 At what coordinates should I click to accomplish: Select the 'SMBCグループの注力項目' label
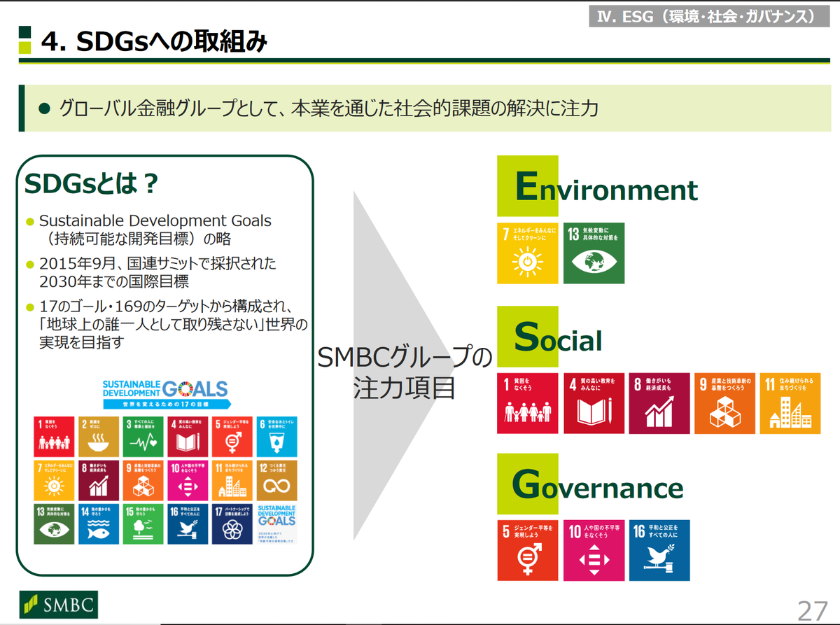(405, 372)
